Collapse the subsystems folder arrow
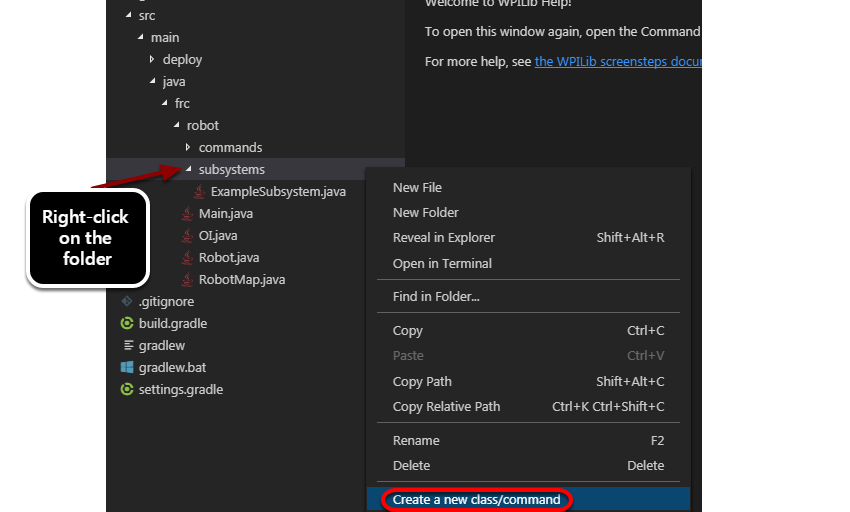The width and height of the screenshot is (850, 512). point(189,169)
